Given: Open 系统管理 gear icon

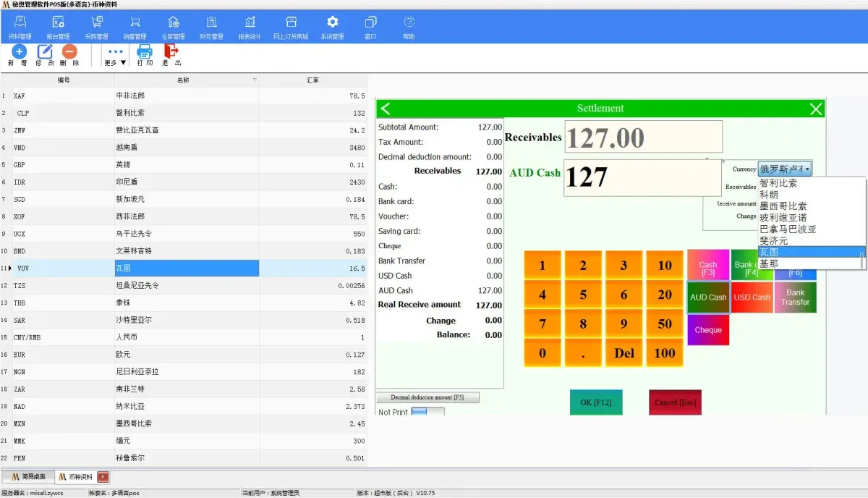Looking at the screenshot, I should tap(332, 27).
